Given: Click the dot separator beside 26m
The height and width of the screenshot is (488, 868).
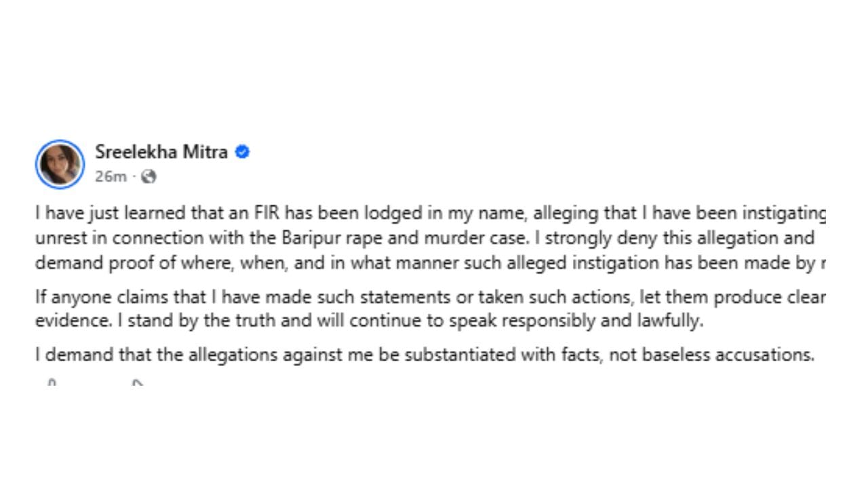Looking at the screenshot, I should 134,177.
